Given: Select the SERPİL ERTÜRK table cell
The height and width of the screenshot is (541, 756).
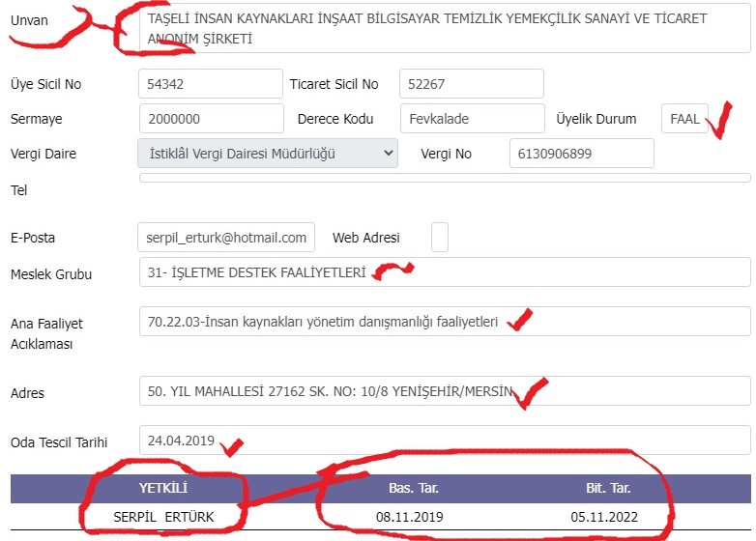Looking at the screenshot, I should (x=163, y=517).
